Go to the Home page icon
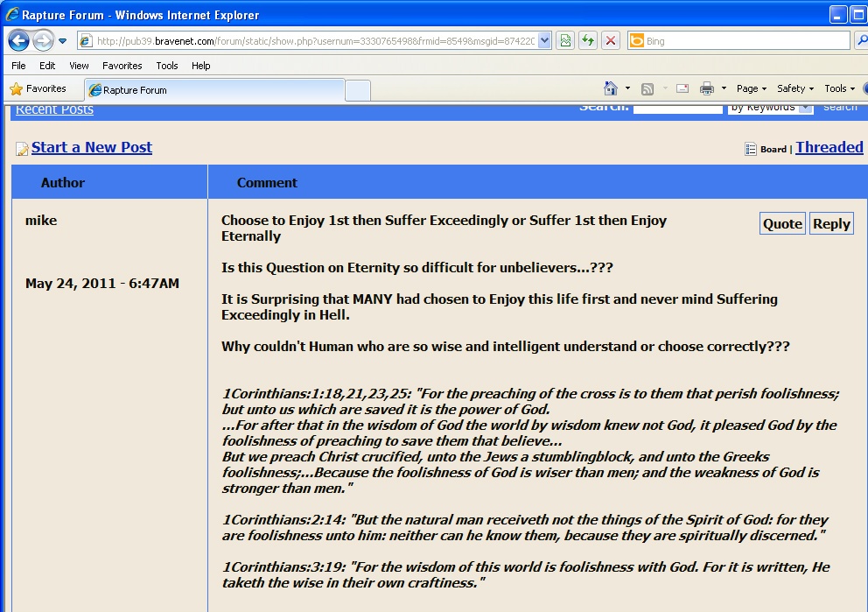868x612 pixels. pos(611,88)
